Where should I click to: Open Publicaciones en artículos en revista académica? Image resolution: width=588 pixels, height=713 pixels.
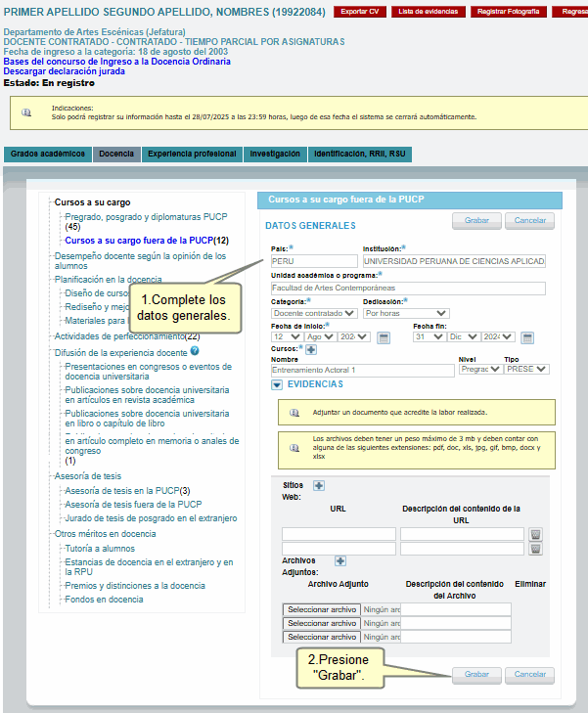click(147, 395)
